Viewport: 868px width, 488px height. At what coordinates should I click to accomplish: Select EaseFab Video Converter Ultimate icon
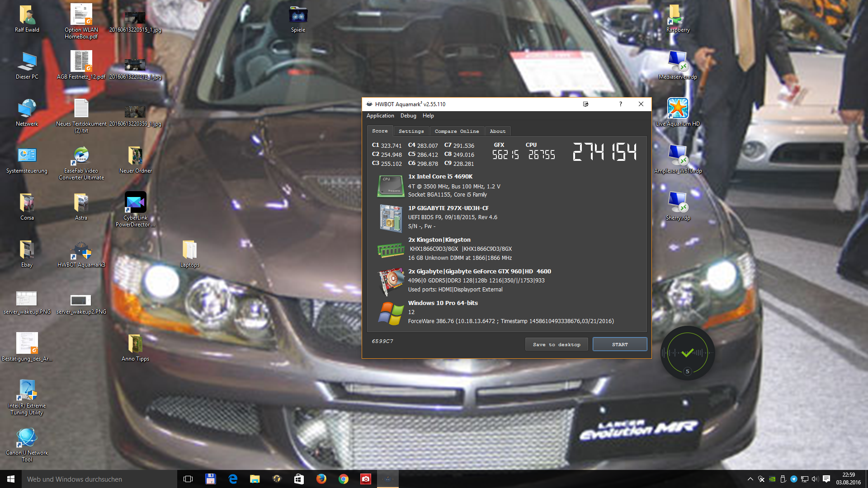pyautogui.click(x=81, y=163)
